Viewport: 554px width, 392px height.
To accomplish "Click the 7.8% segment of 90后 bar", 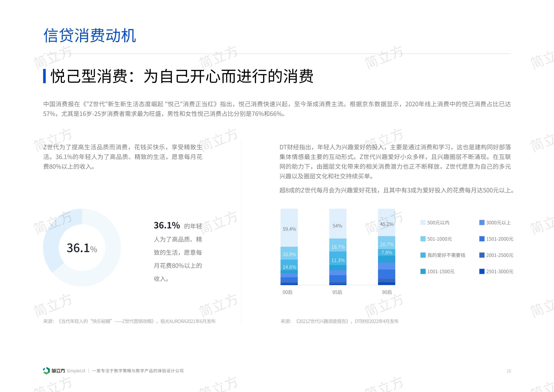I will point(386,253).
